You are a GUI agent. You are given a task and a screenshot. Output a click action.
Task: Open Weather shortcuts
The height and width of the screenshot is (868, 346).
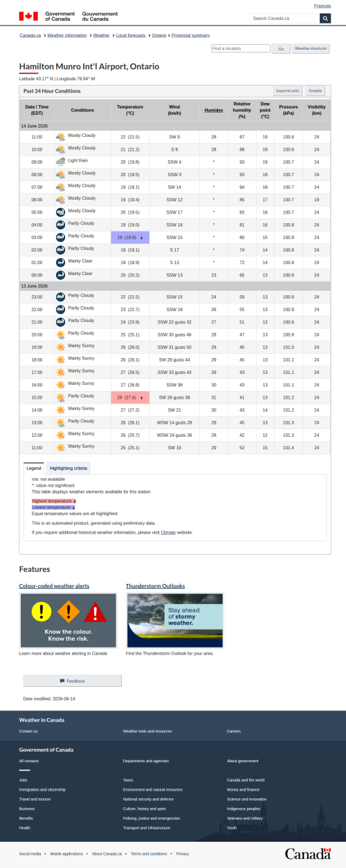click(x=311, y=49)
